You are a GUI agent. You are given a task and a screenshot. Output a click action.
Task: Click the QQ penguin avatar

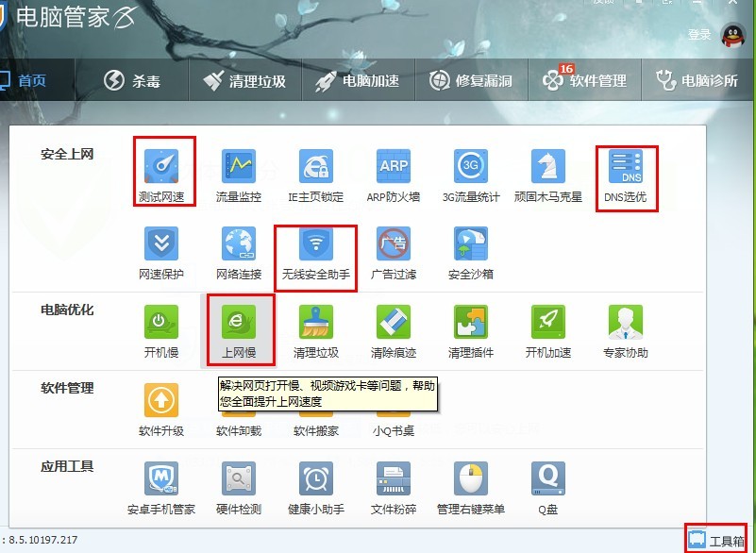point(734,35)
